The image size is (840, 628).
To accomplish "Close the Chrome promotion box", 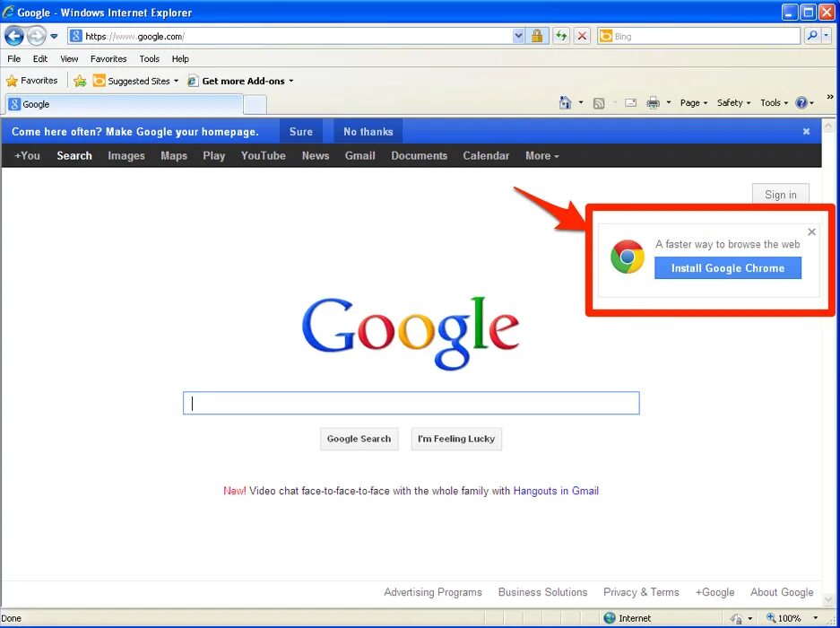I will coord(811,231).
